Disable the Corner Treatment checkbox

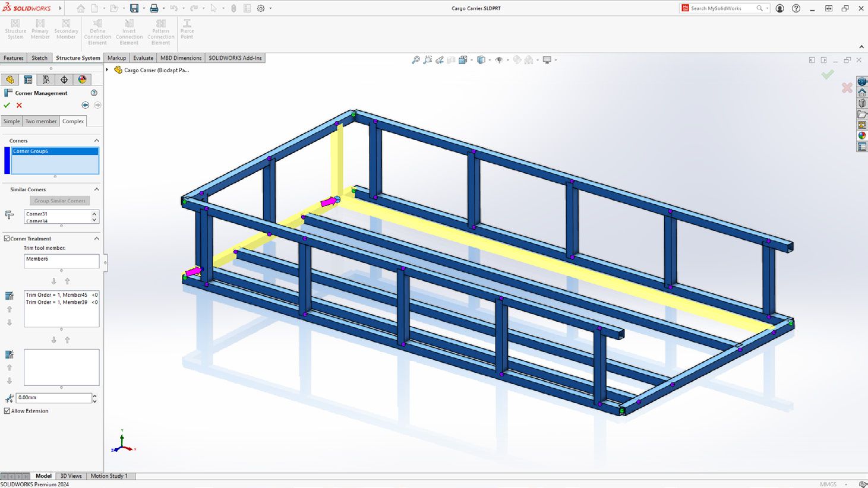5,238
